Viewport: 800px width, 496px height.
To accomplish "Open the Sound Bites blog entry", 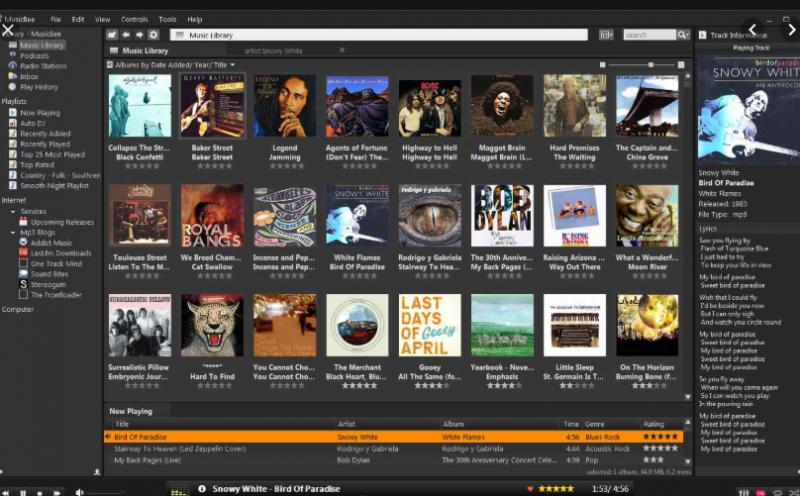I will 49,274.
